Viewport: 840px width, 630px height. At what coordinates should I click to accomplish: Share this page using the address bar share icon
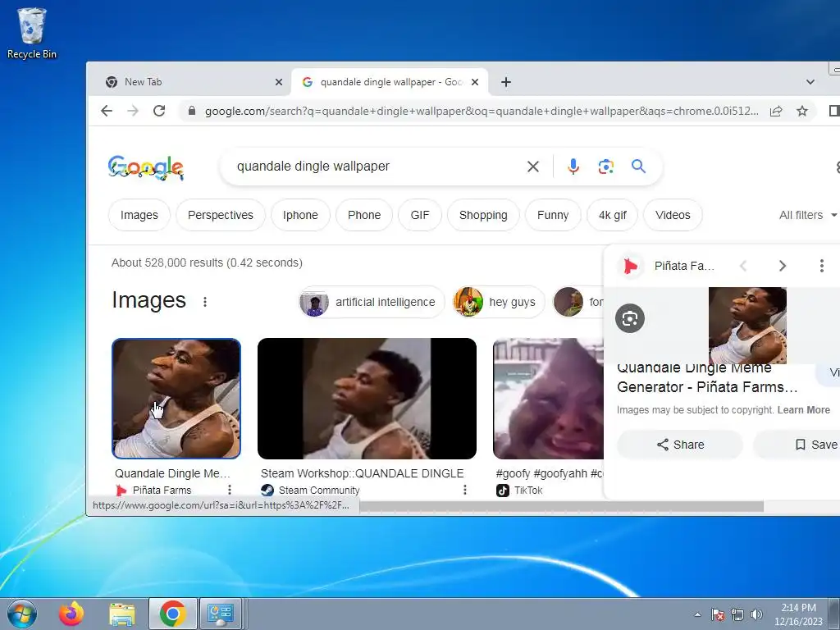[776, 111]
